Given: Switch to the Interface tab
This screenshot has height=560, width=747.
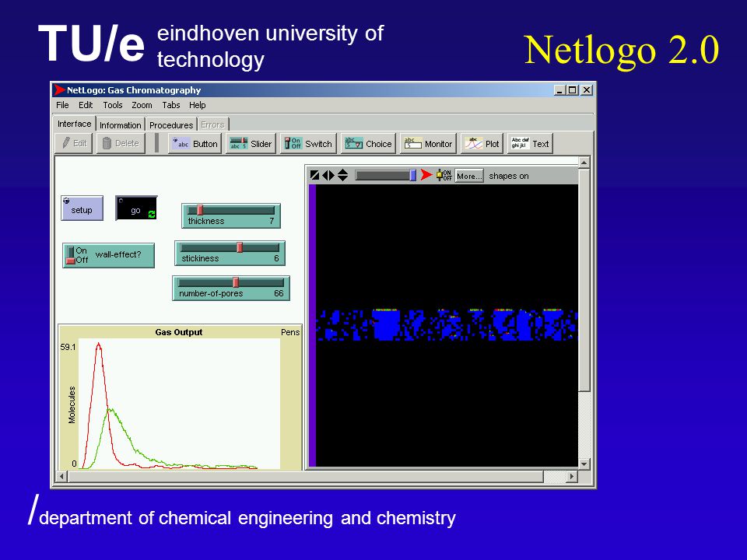Looking at the screenshot, I should pyautogui.click(x=75, y=124).
